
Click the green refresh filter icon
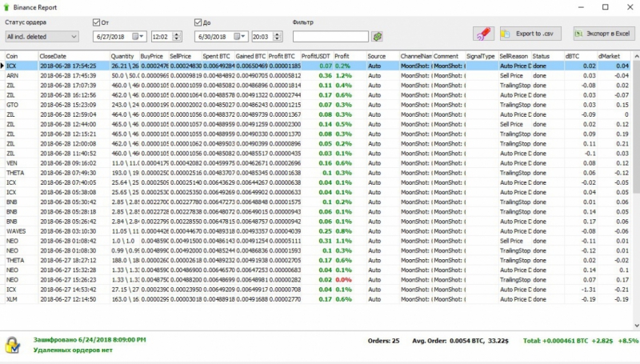click(x=377, y=36)
